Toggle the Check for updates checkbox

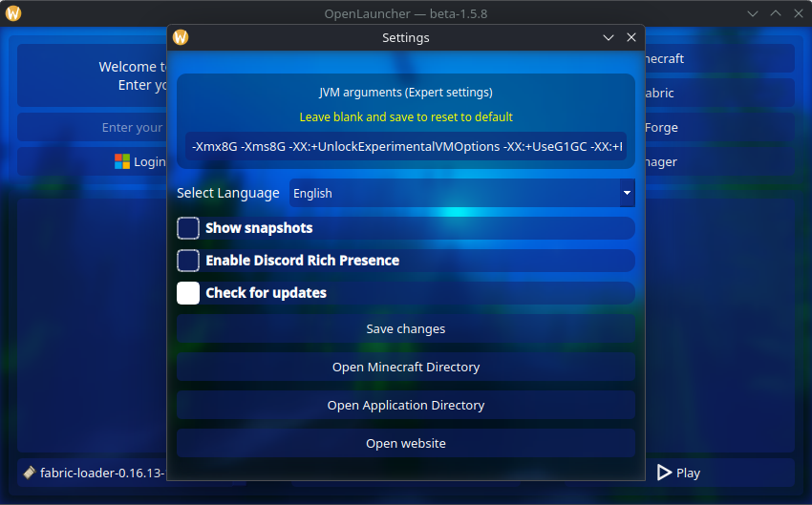[188, 293]
